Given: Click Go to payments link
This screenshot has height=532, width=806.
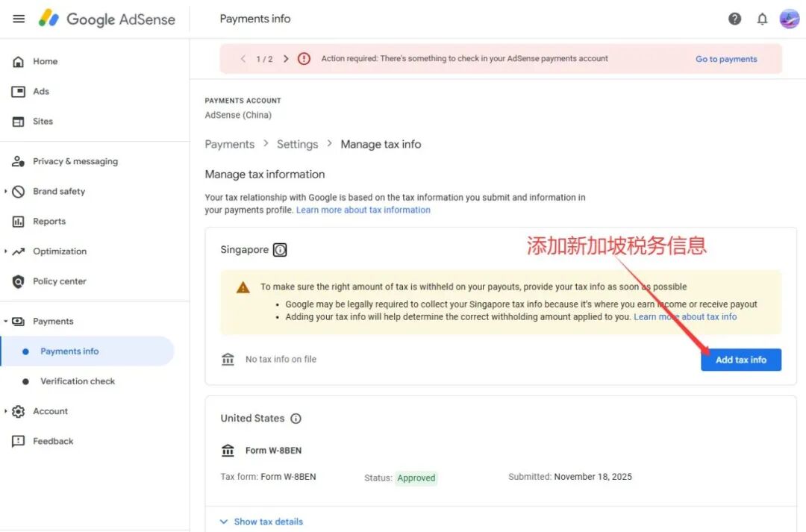Looking at the screenshot, I should coord(726,59).
